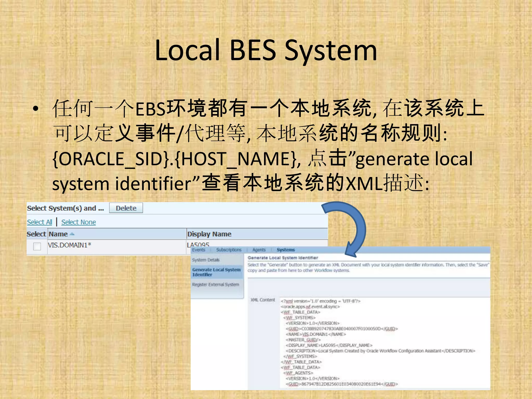
Task: Select Generate Local System Identifier menu item
Action: [x=217, y=272]
